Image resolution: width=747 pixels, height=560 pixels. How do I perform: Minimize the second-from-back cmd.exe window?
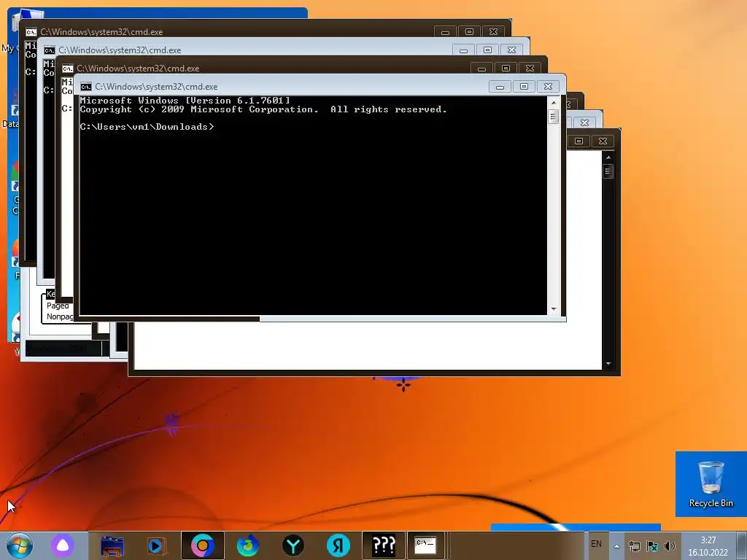click(463, 50)
